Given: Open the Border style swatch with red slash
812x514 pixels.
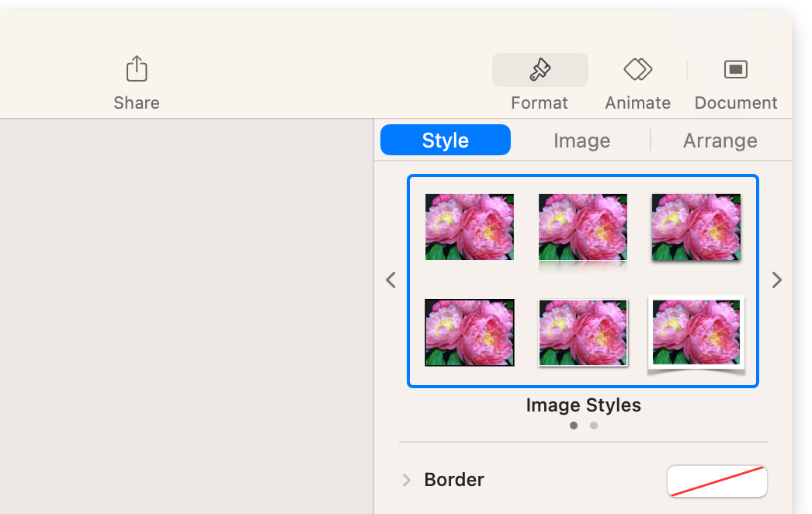Looking at the screenshot, I should click(x=717, y=481).
